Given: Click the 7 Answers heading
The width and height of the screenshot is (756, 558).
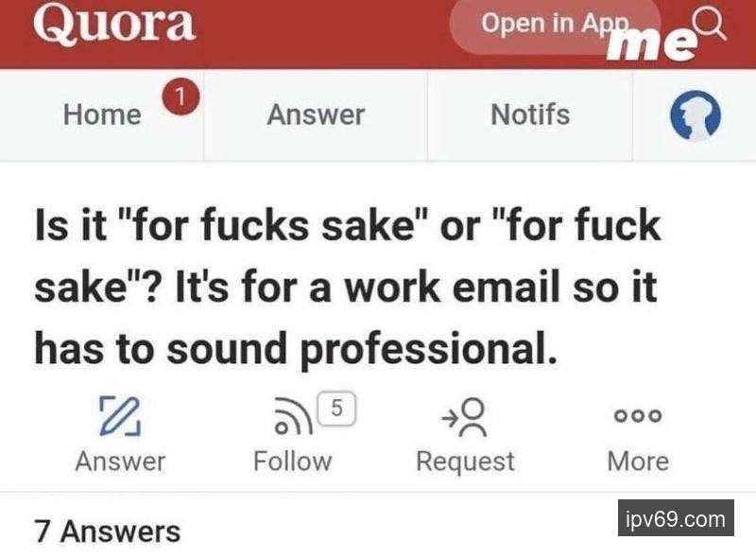Looking at the screenshot, I should point(107,531).
